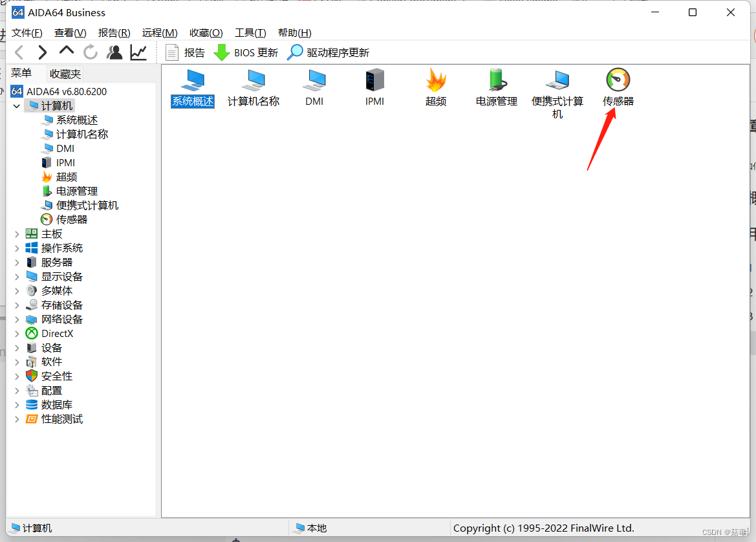Select the 性能测试 tree label
This screenshot has height=542, width=756.
pyautogui.click(x=61, y=419)
